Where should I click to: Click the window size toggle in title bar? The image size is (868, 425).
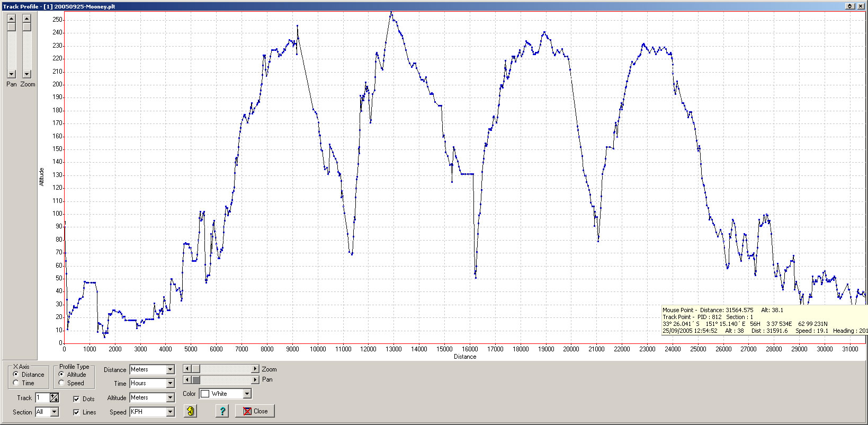click(x=849, y=6)
